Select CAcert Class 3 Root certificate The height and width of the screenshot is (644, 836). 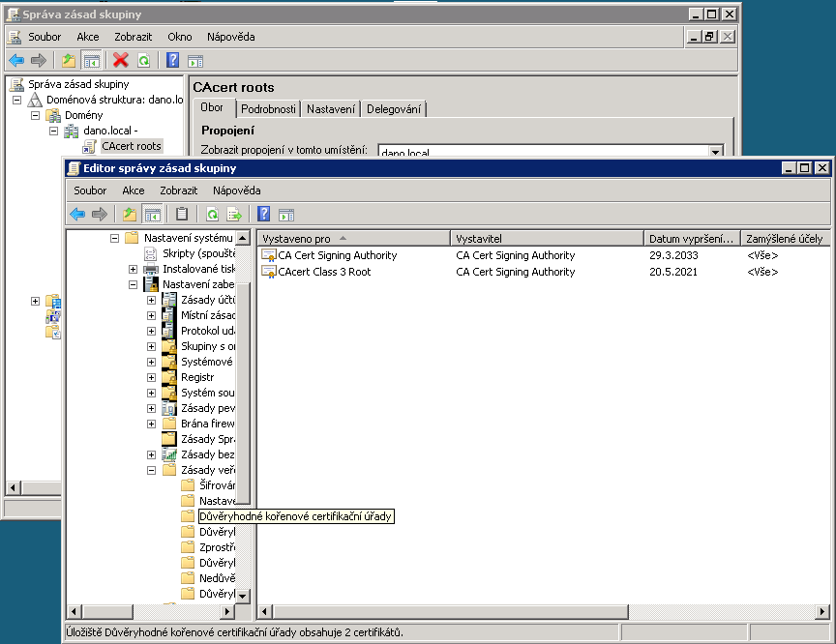pyautogui.click(x=324, y=272)
